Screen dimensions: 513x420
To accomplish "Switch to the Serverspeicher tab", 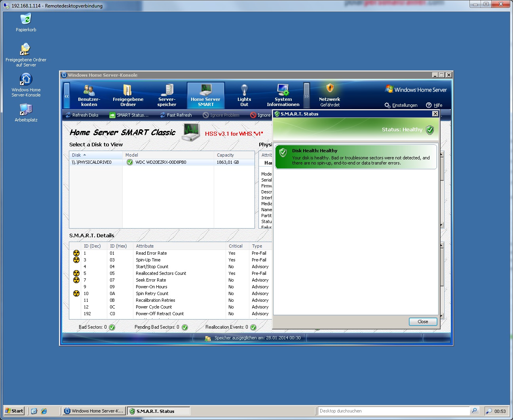I will pos(167,95).
